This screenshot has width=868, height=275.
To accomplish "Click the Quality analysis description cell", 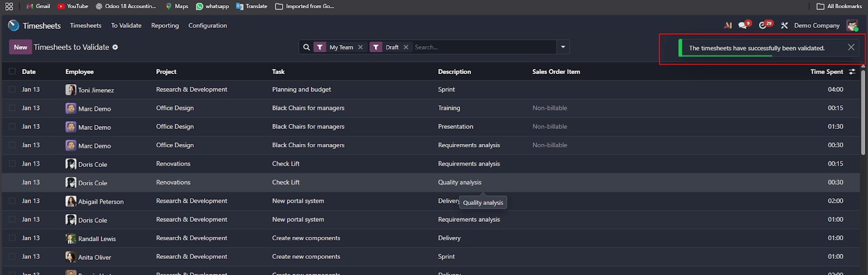I will (x=459, y=183).
